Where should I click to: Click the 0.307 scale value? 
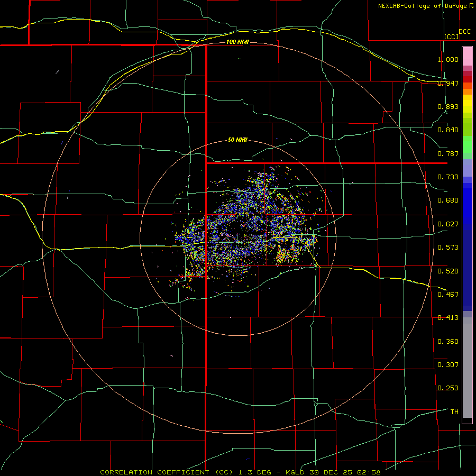448,364
